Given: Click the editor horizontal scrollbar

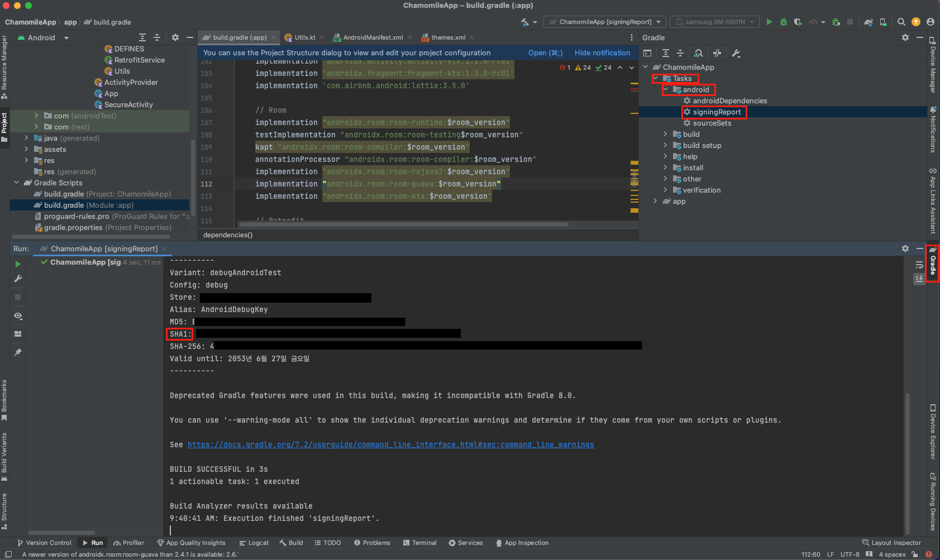Looking at the screenshot, I should [403, 224].
